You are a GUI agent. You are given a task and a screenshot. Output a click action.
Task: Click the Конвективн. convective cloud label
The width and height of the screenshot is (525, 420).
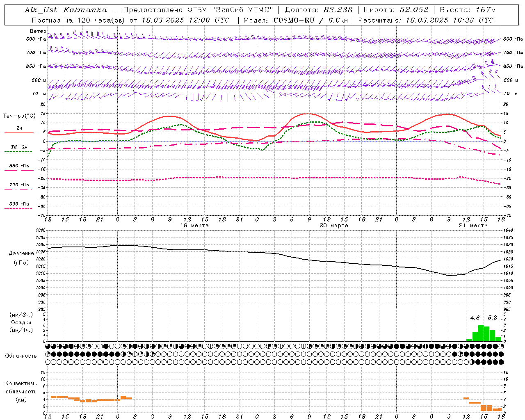click(x=21, y=383)
